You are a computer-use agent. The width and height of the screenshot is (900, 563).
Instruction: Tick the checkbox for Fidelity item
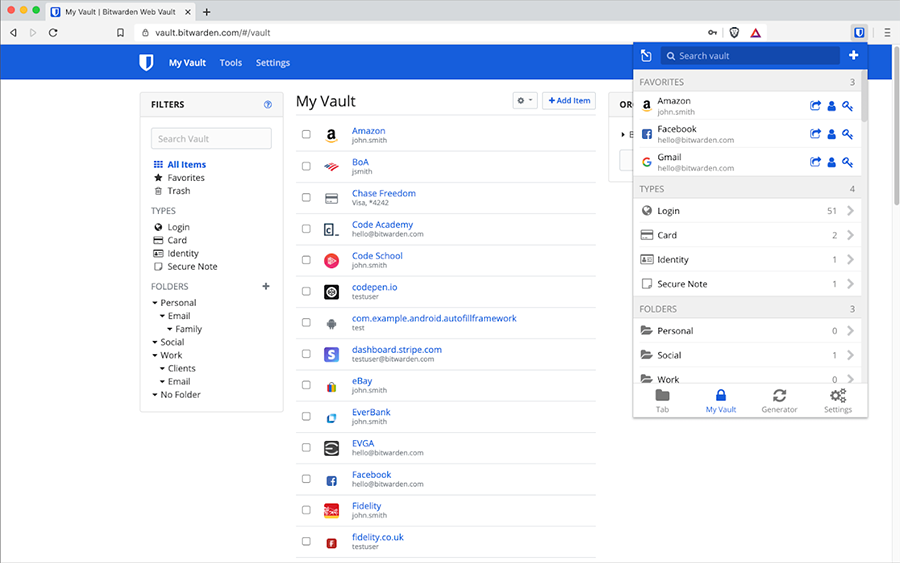pos(306,510)
